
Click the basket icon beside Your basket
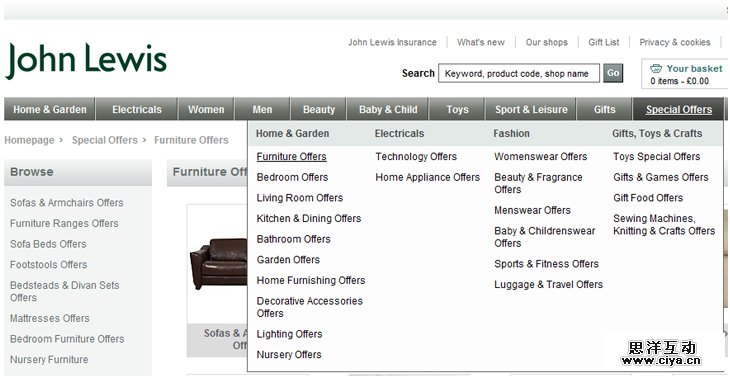click(656, 69)
